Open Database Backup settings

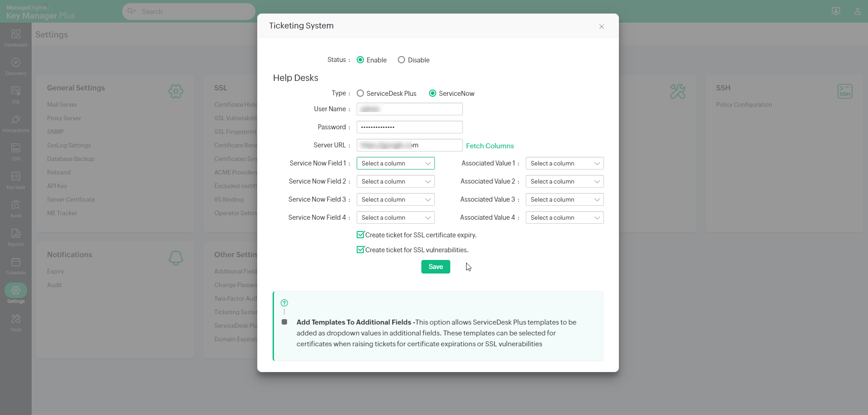tap(71, 159)
